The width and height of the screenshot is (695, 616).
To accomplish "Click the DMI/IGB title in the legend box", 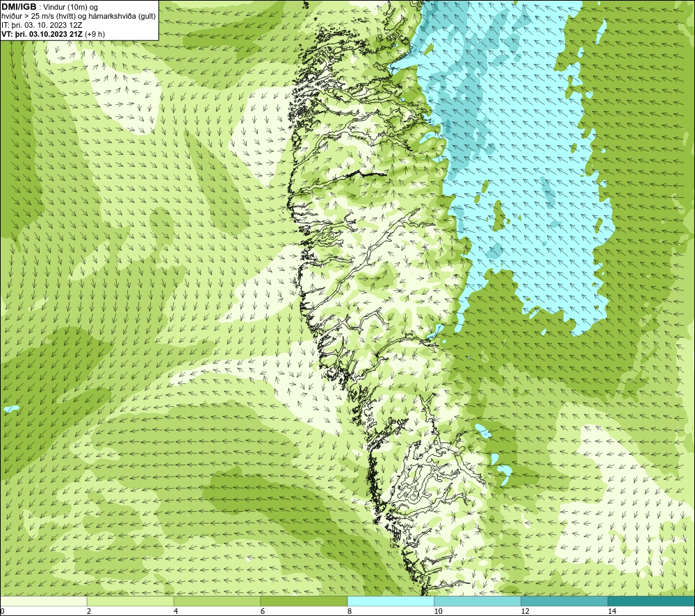I will click(19, 7).
